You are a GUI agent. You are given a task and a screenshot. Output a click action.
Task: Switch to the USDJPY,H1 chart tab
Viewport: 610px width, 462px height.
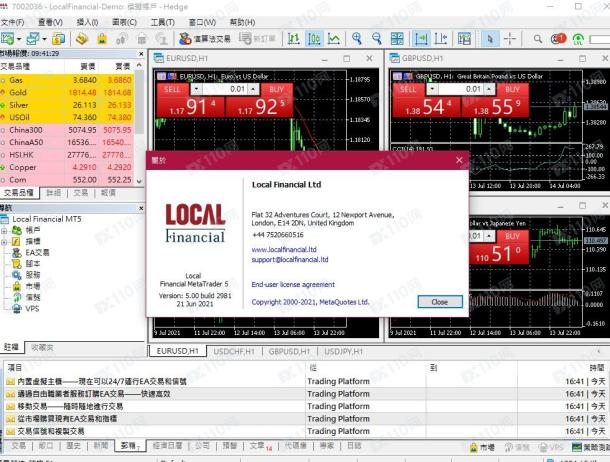tap(344, 351)
